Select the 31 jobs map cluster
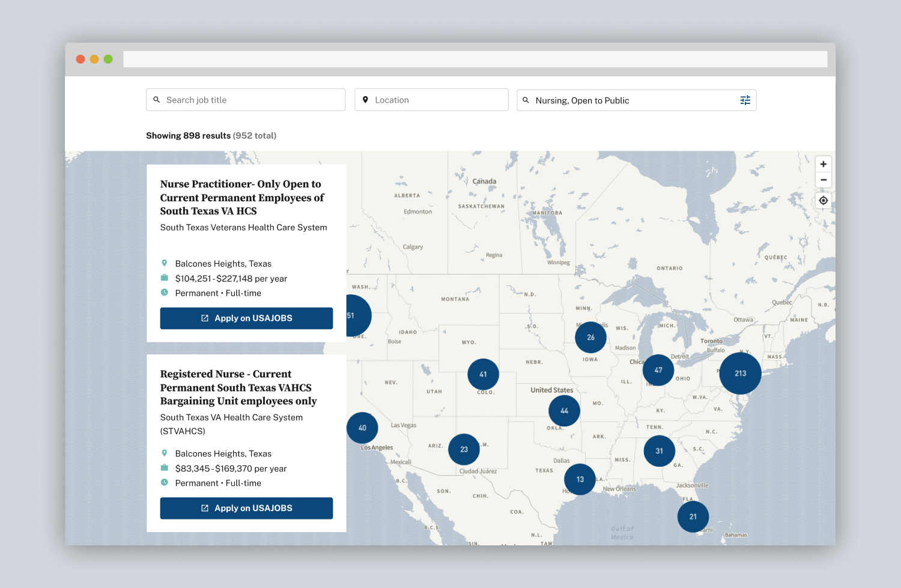 coord(659,451)
